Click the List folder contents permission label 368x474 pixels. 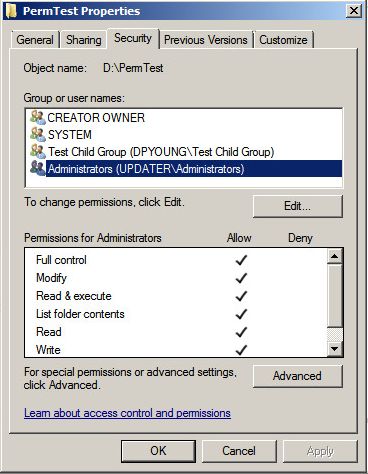click(x=80, y=314)
